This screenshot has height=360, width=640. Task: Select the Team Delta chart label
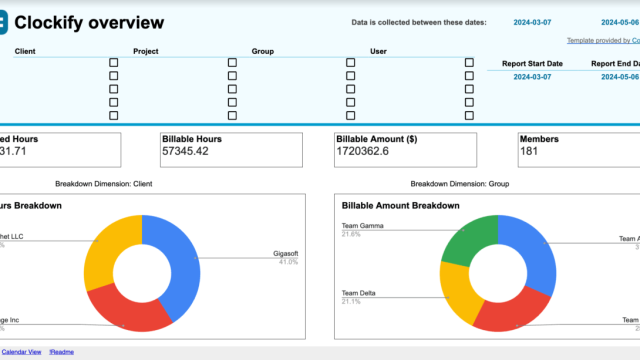click(358, 293)
